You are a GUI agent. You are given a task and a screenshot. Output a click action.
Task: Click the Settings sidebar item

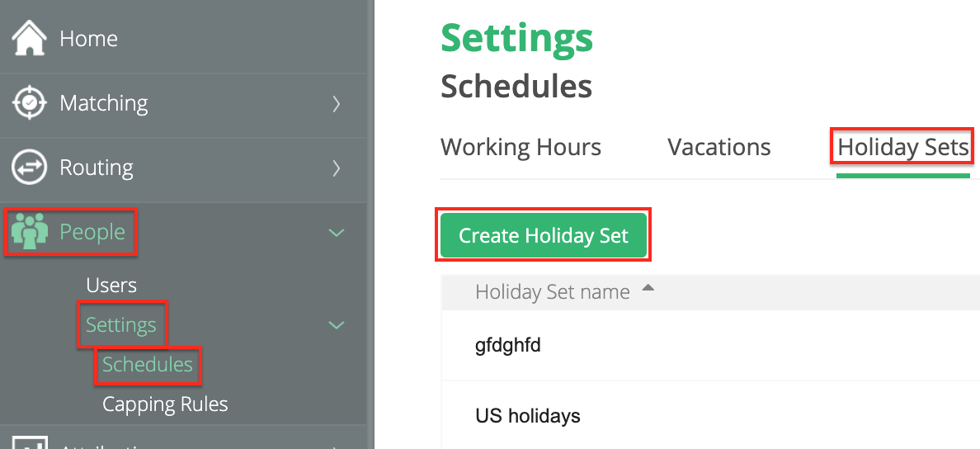click(x=121, y=325)
